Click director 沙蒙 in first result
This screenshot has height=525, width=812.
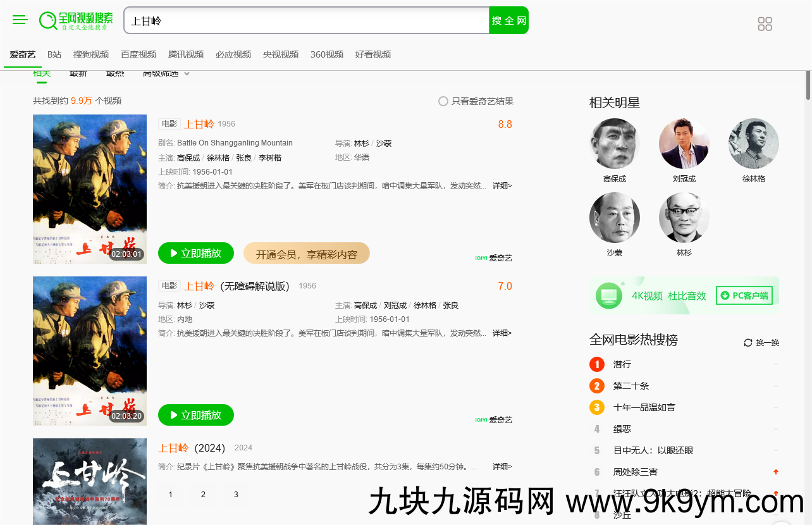click(384, 144)
